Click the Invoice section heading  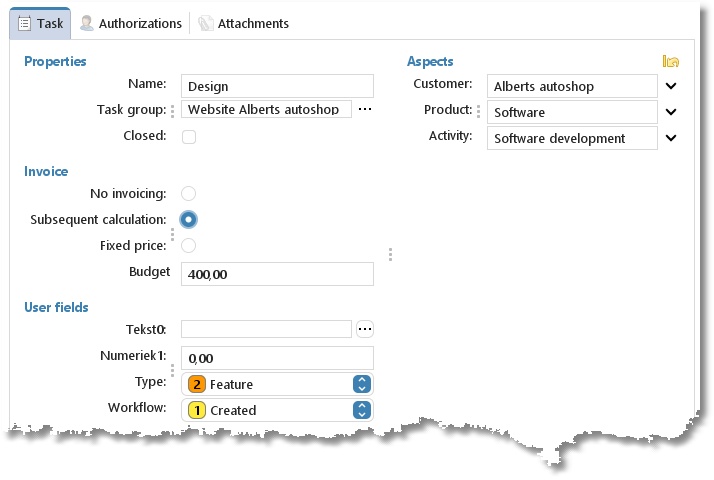click(46, 172)
